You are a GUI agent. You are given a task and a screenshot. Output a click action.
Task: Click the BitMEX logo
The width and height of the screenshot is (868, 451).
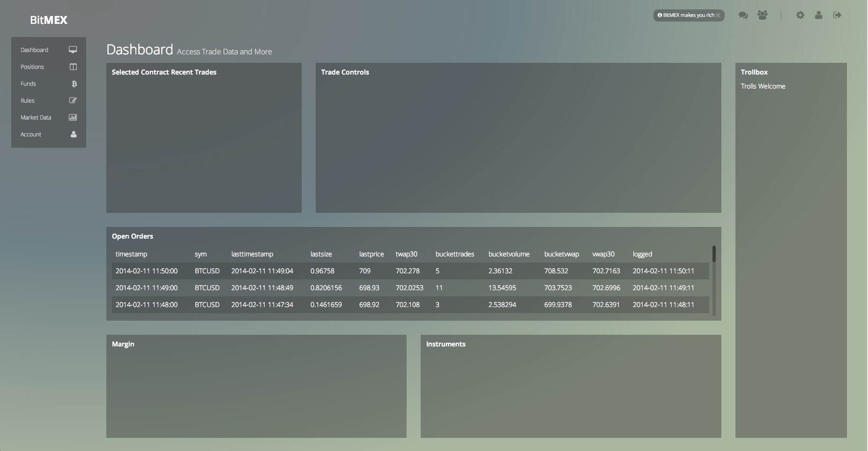click(49, 20)
